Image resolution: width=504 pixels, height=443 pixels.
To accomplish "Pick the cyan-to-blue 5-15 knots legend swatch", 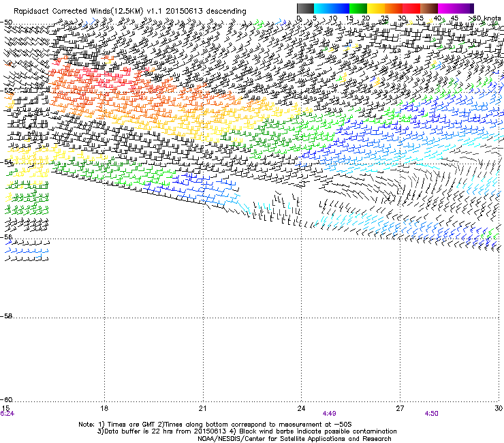I will click(x=332, y=8).
